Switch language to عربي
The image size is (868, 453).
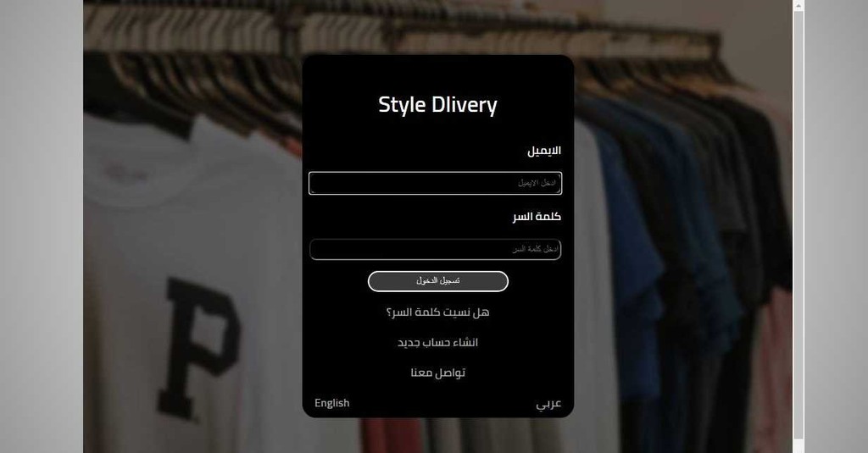point(548,404)
